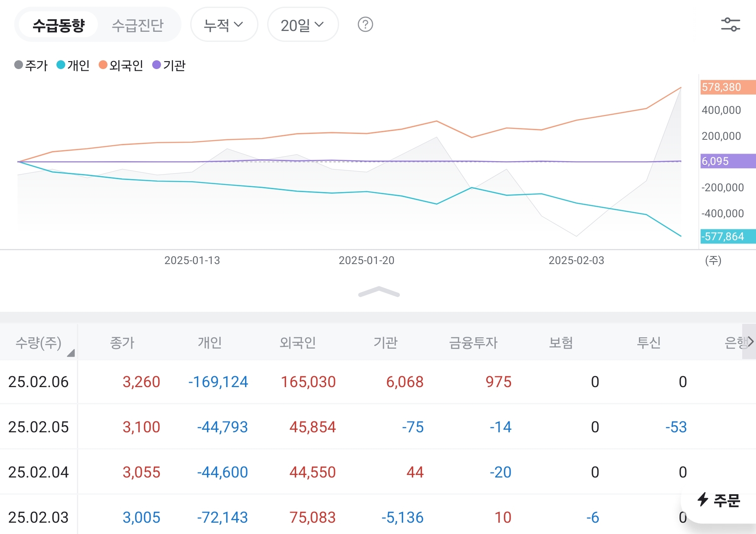This screenshot has height=534, width=756.
Task: Click foreigner value 45,854
Action: (313, 427)
